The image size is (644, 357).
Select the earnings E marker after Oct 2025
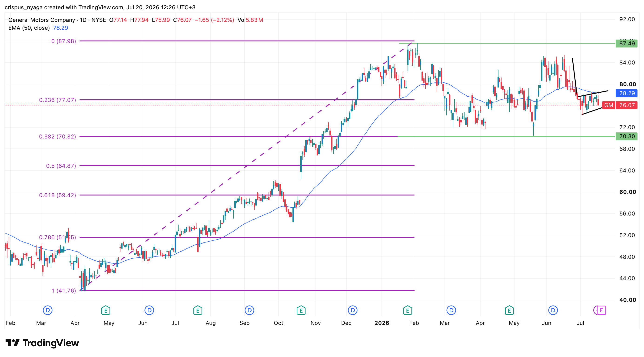[301, 310]
